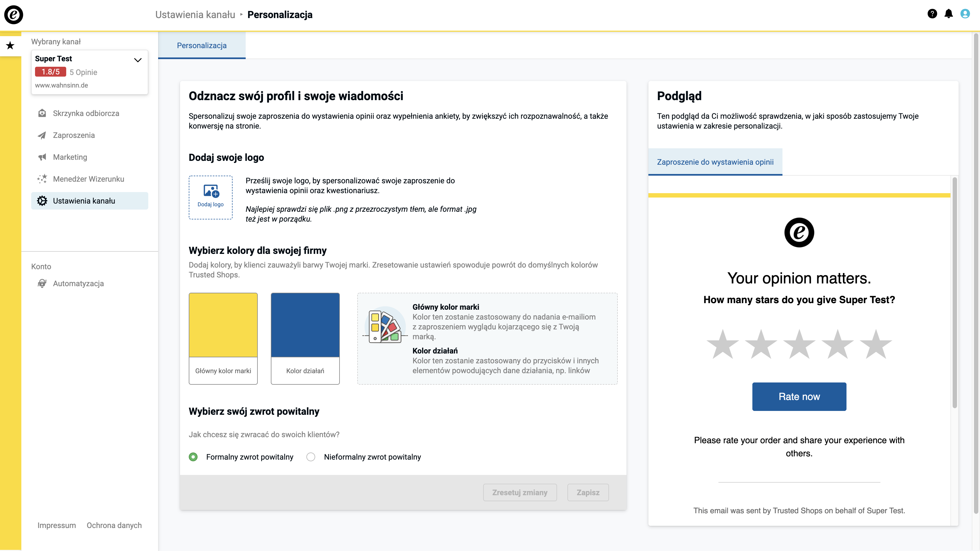Image resolution: width=980 pixels, height=551 pixels.
Task: Click the Trusted Shops logo in header
Action: click(x=14, y=14)
